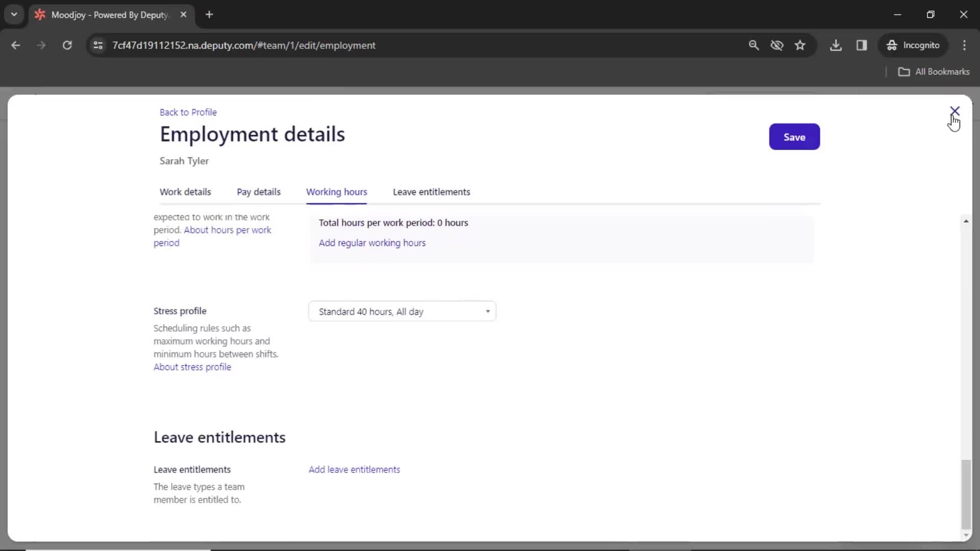
Task: Go back via Back to Profile link
Action: tap(188, 112)
